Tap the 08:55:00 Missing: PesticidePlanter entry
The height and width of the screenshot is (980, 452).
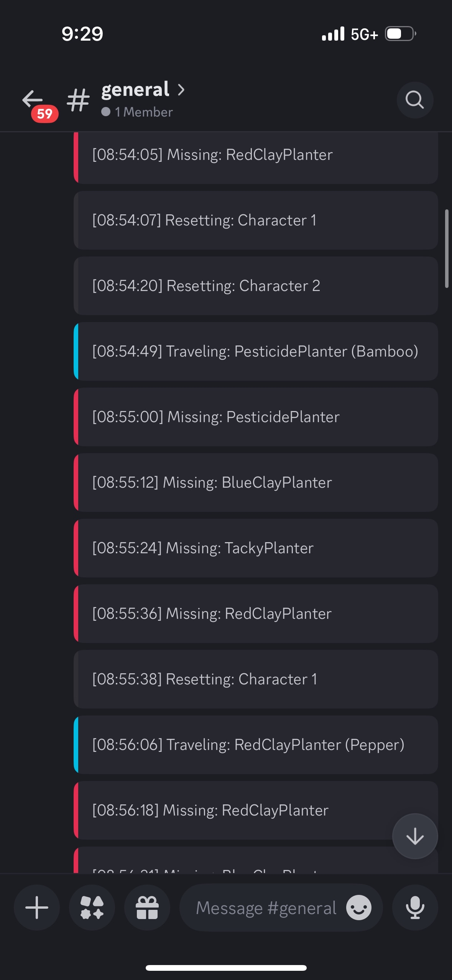pyautogui.click(x=256, y=417)
